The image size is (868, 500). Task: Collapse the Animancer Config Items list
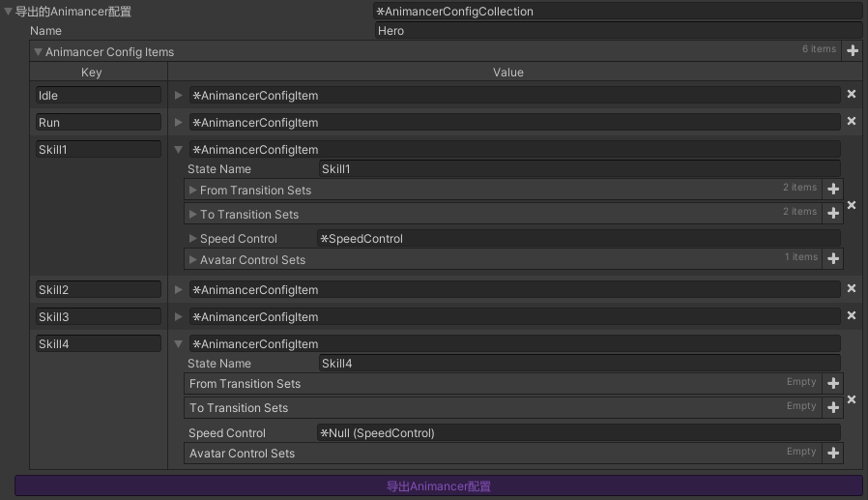[x=38, y=52]
